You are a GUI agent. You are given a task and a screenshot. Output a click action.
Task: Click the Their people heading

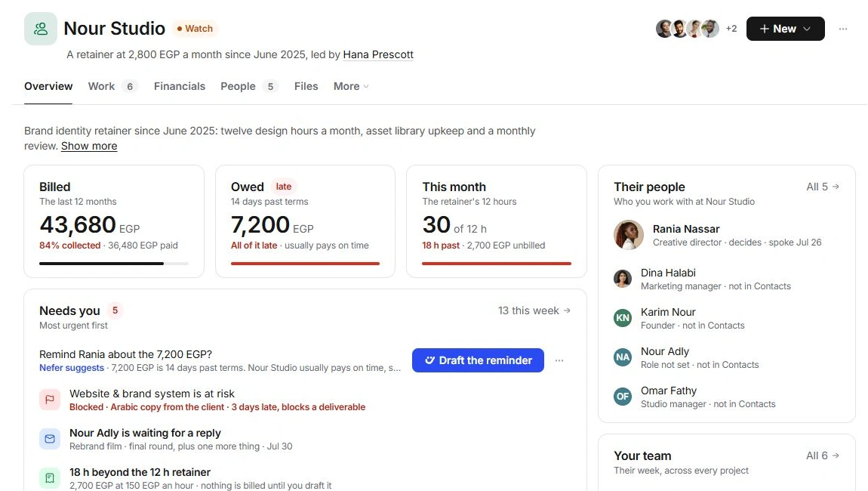click(649, 187)
